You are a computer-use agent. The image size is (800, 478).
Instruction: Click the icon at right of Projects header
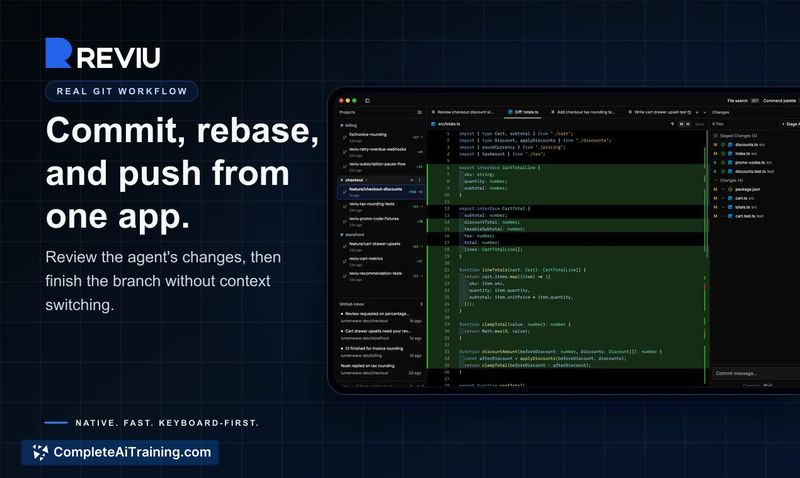click(419, 112)
